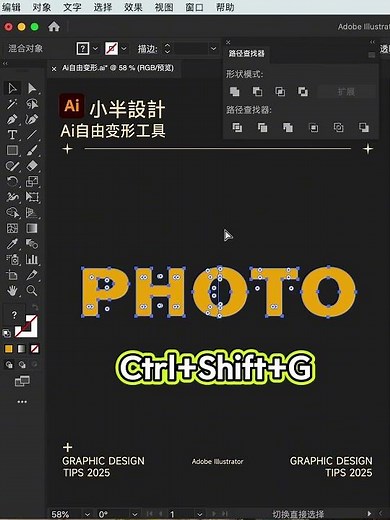Select the Type tool
This screenshot has height=520, width=390.
point(13,135)
